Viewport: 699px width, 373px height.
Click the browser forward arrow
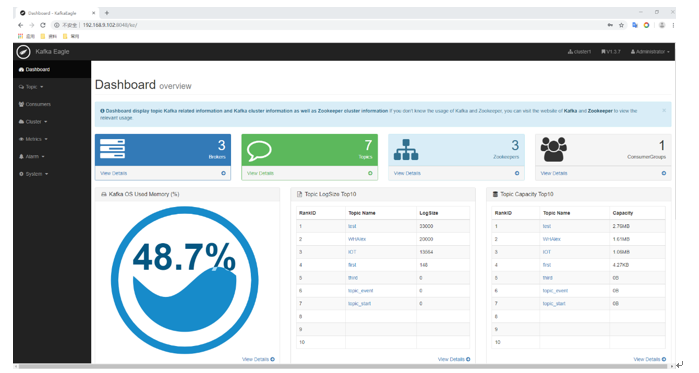coord(32,25)
